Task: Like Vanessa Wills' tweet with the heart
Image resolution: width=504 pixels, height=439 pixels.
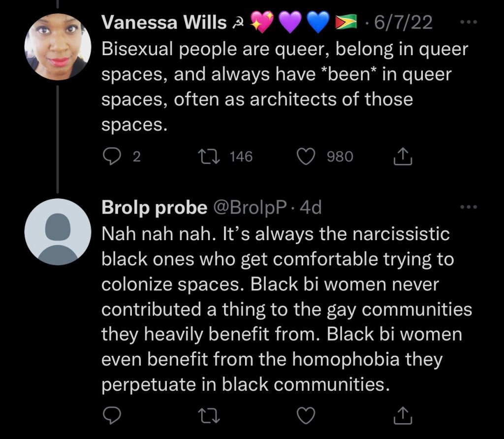Action: pyautogui.click(x=307, y=157)
